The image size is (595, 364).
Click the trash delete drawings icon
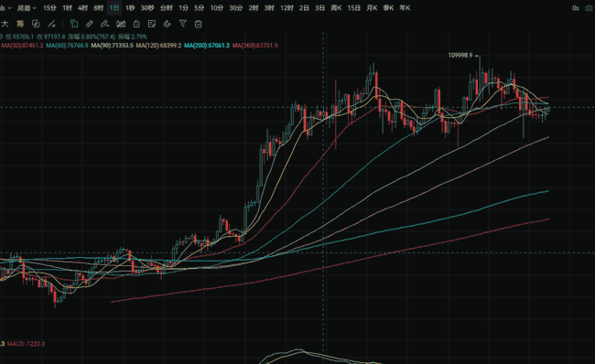point(198,24)
